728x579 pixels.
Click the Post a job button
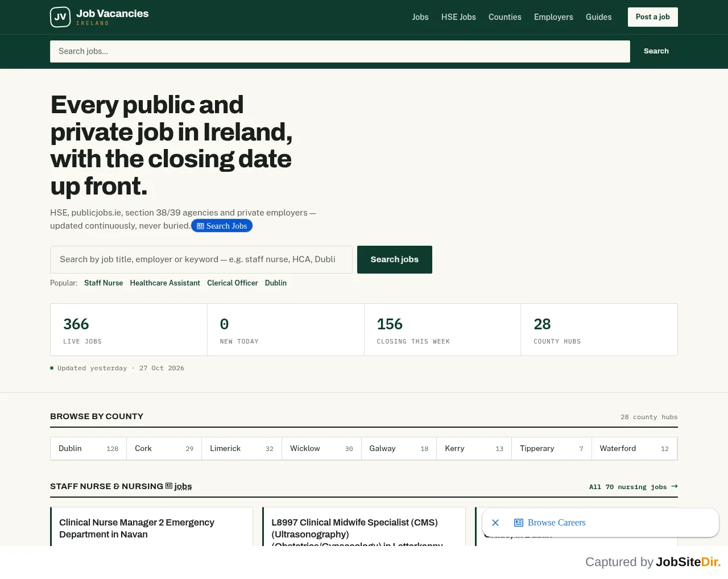[653, 17]
